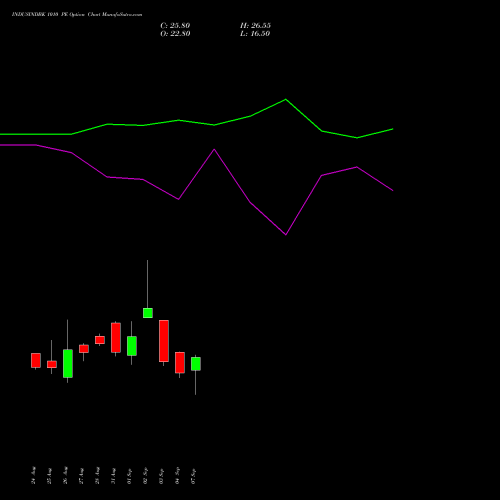Image resolution: width=500 pixels, height=500 pixels.
Task: Select the 01 Sep date label
Action: (x=129, y=476)
